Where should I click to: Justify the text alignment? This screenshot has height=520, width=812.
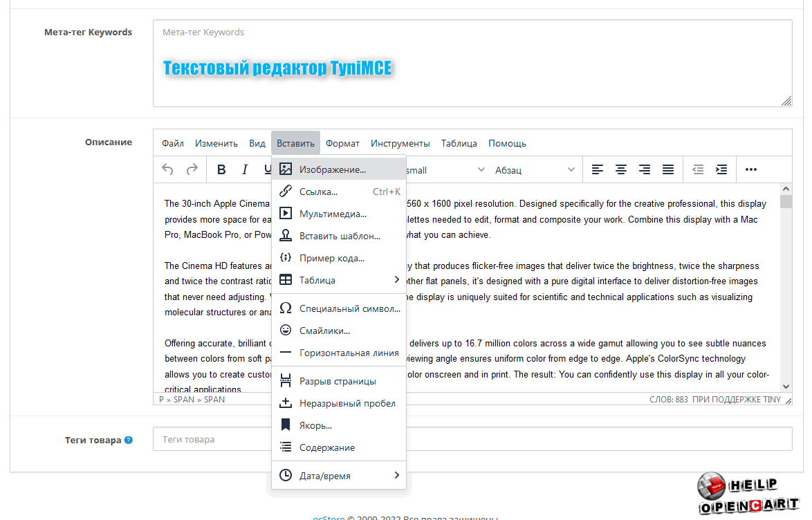(x=668, y=169)
